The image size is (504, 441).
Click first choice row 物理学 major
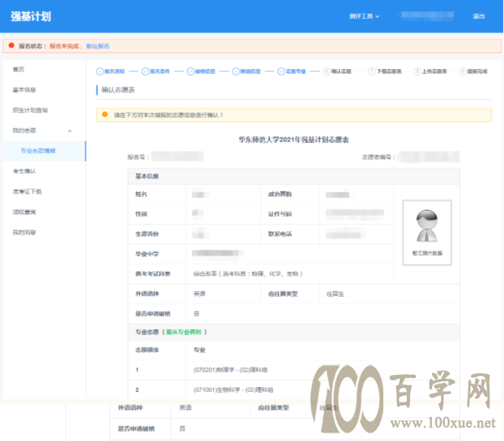pos(231,370)
